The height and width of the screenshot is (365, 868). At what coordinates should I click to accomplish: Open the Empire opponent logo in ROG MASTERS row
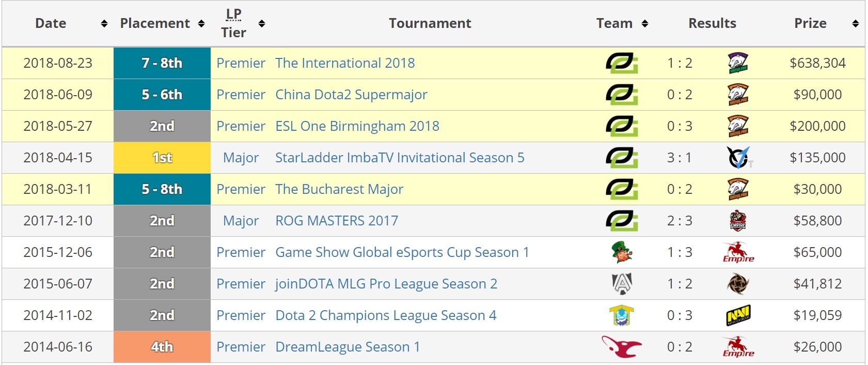tap(738, 221)
